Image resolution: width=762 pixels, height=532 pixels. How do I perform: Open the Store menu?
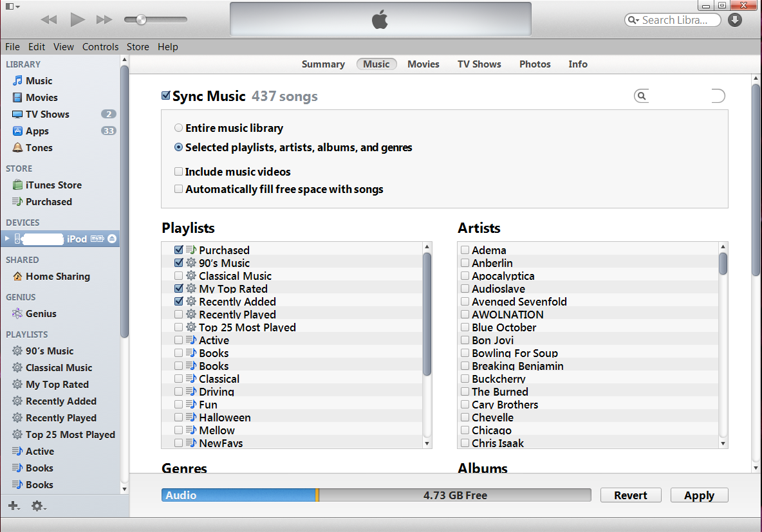point(138,47)
